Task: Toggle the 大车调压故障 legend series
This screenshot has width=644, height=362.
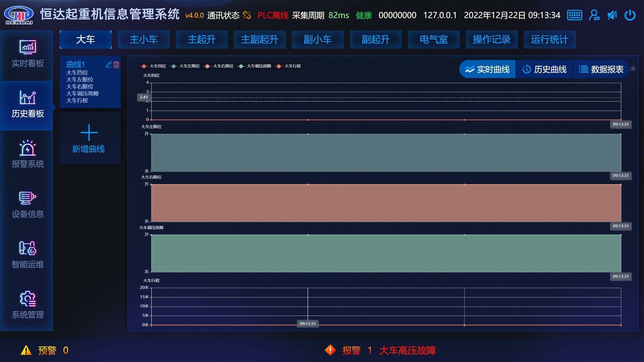Action: point(255,66)
